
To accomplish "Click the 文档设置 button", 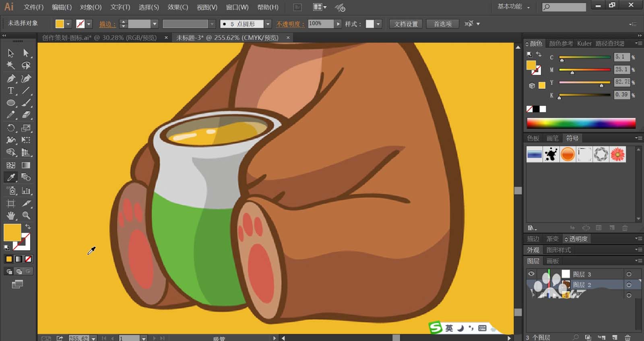I will coord(406,24).
